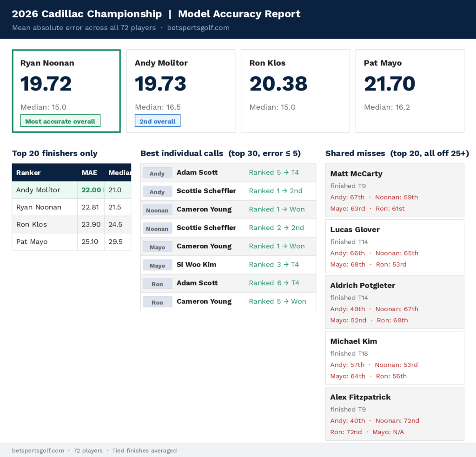
Task: Select the Pat Mayo row in table
Action: (x=71, y=242)
